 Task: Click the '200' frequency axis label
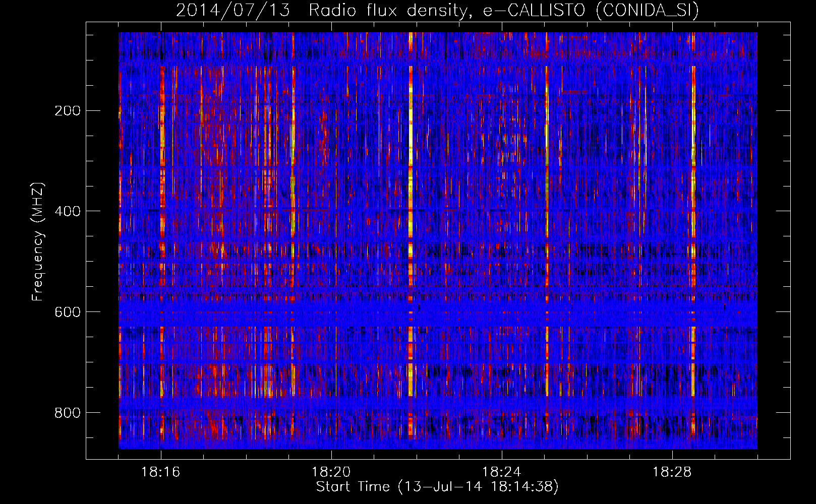[67, 111]
